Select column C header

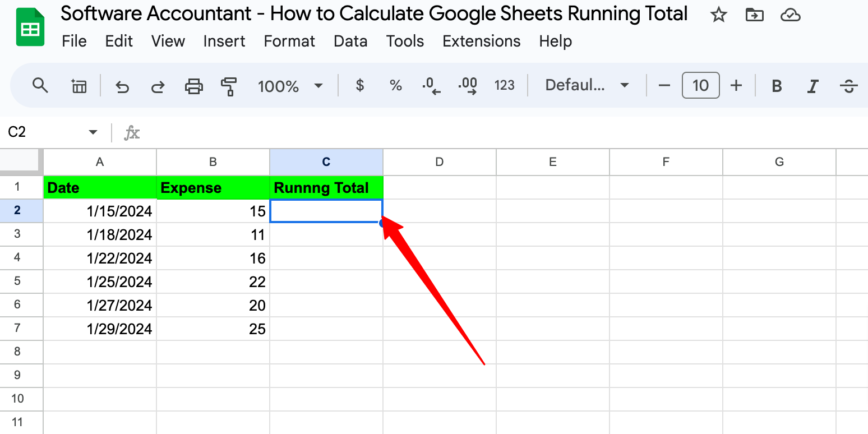pos(326,162)
